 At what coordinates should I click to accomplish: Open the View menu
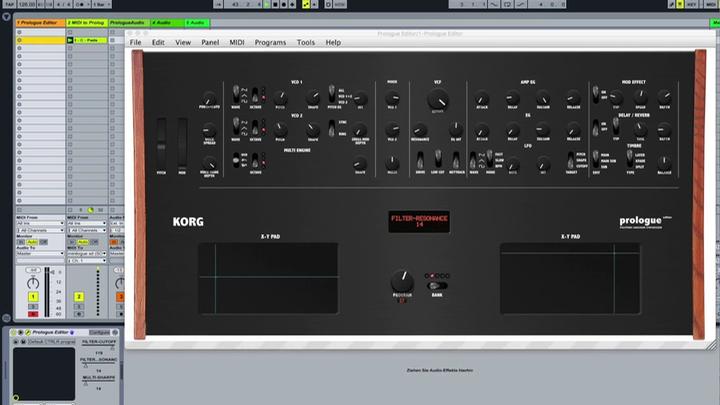click(x=183, y=42)
